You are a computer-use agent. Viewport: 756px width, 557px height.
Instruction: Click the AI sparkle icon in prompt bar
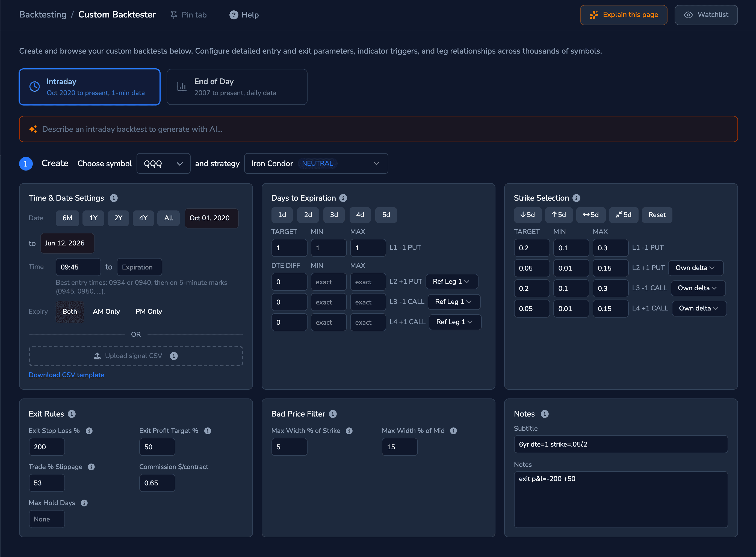pos(33,129)
